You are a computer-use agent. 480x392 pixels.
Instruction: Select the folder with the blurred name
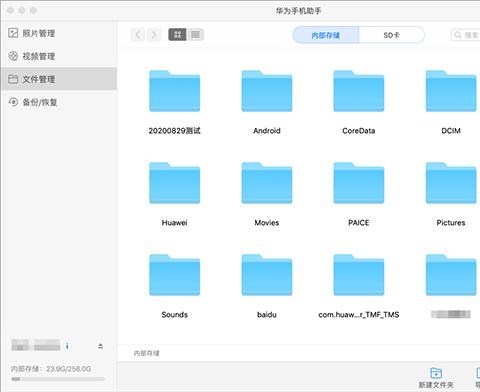[x=451, y=275]
